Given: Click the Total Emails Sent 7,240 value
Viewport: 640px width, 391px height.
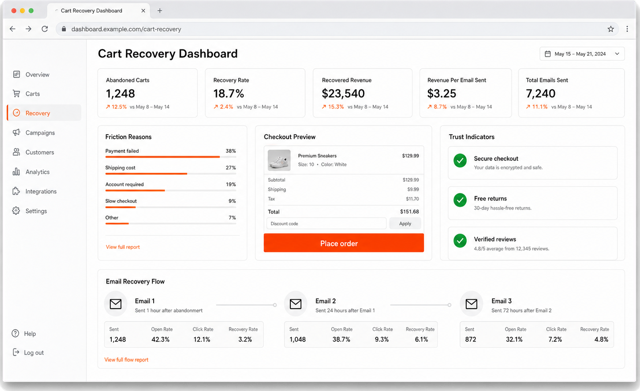Looking at the screenshot, I should (x=540, y=93).
